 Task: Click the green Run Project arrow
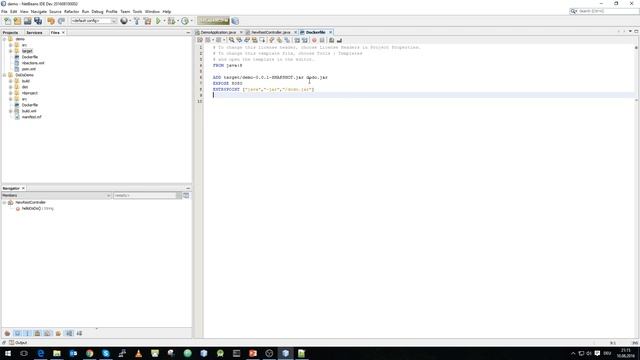tap(158, 21)
